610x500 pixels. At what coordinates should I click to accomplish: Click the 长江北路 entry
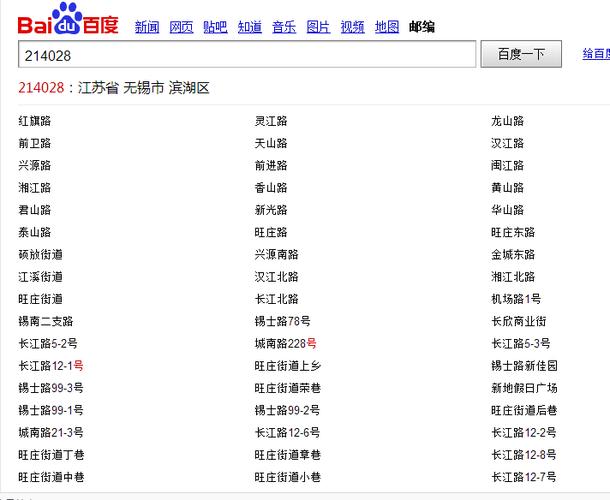click(277, 299)
